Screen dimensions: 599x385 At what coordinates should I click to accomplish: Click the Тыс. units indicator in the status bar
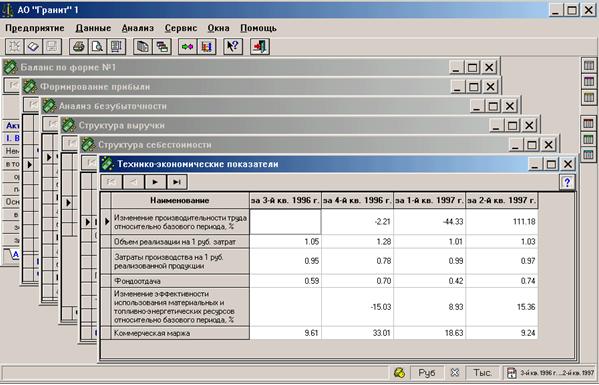pos(482,372)
